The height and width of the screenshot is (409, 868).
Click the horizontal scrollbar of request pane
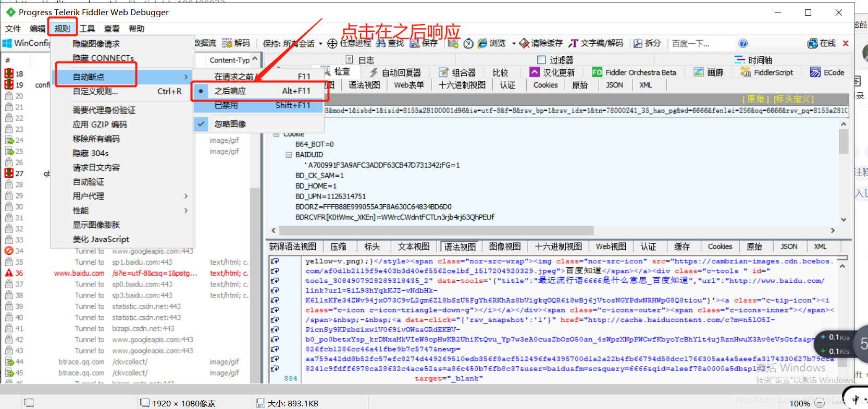[x=437, y=230]
